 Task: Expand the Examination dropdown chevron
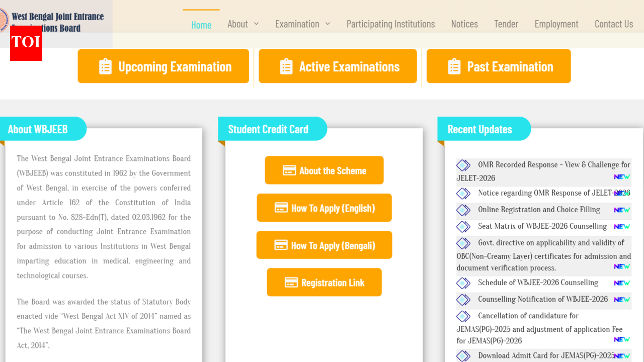pyautogui.click(x=328, y=24)
